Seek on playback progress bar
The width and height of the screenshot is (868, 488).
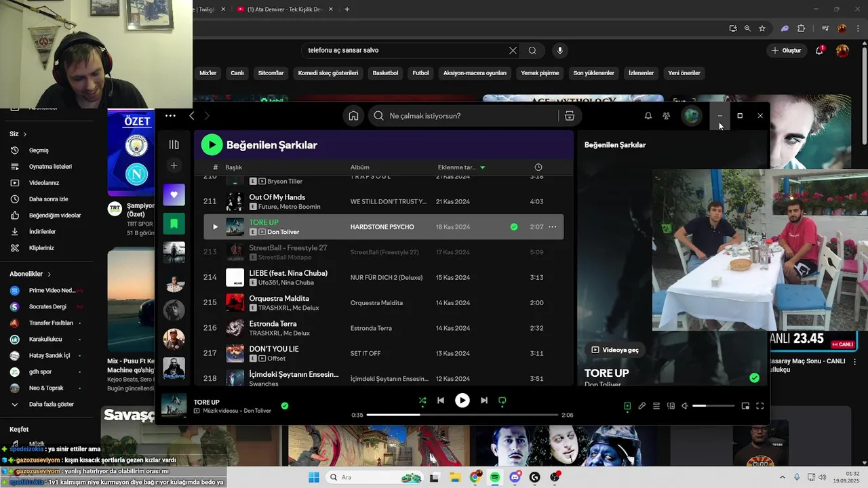click(x=462, y=415)
